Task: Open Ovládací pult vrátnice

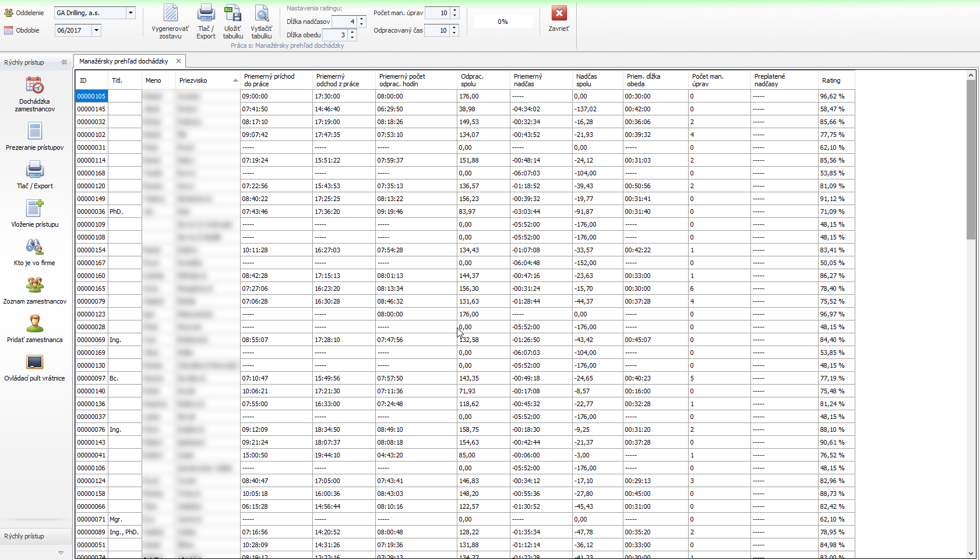Action: click(x=34, y=367)
